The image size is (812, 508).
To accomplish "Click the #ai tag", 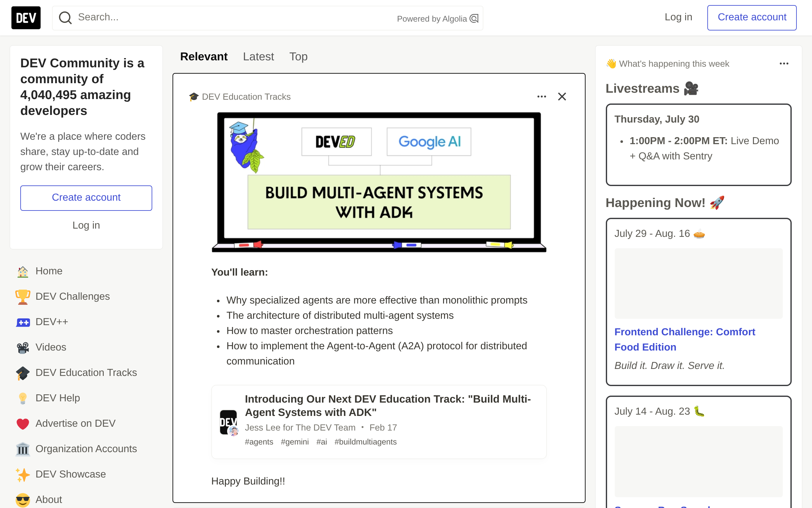I will click(x=321, y=442).
